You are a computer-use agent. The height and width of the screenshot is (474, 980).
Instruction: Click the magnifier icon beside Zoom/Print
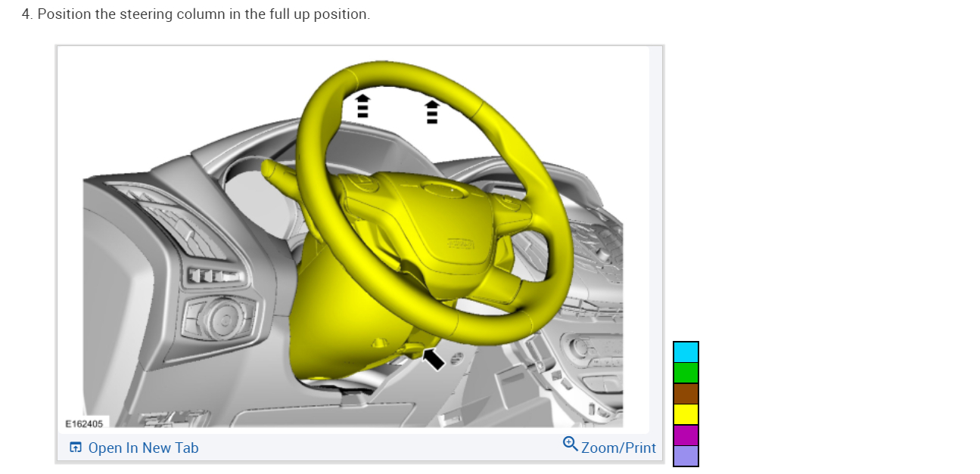(x=571, y=444)
